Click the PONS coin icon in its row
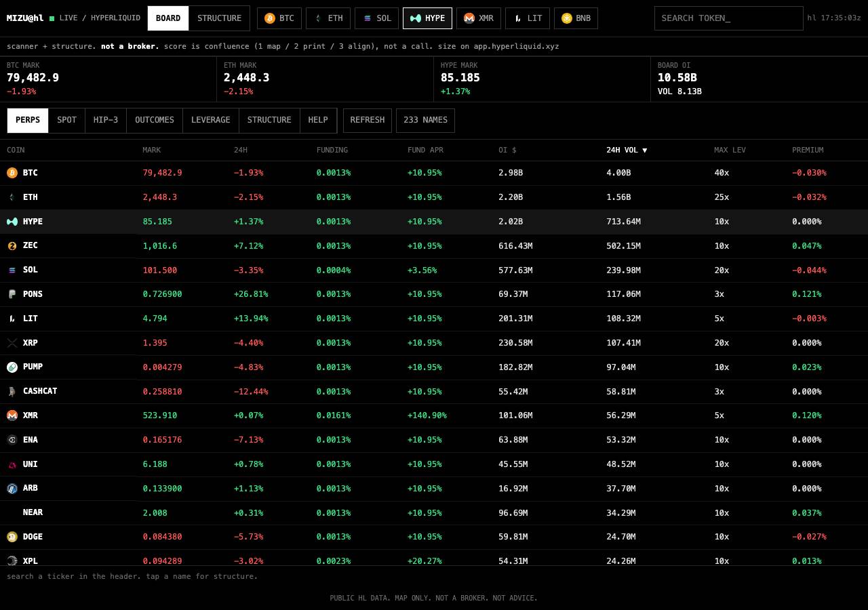The image size is (868, 610). coord(12,294)
